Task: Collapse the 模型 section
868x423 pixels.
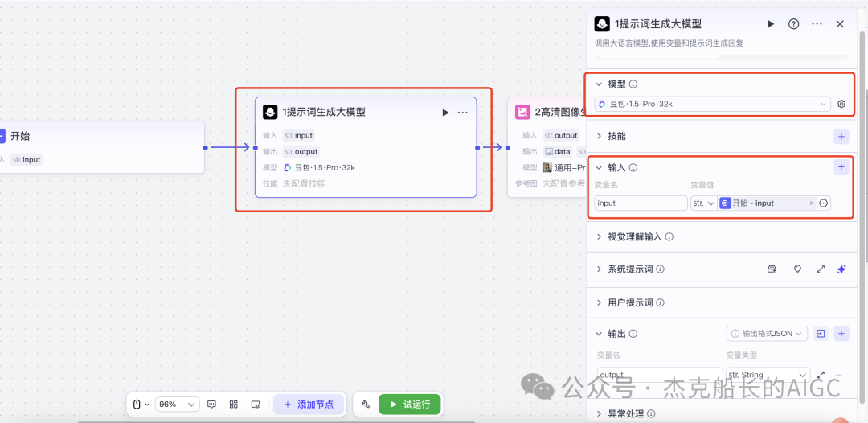Action: [599, 84]
